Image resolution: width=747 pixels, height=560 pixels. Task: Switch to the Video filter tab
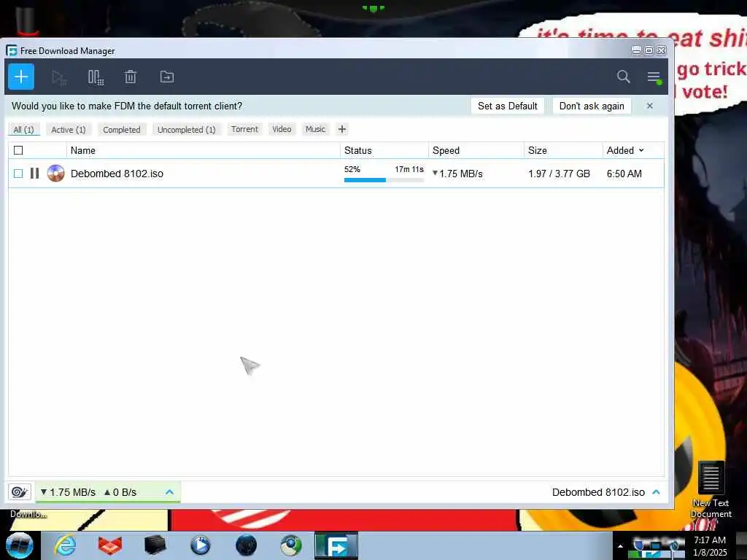tap(282, 129)
